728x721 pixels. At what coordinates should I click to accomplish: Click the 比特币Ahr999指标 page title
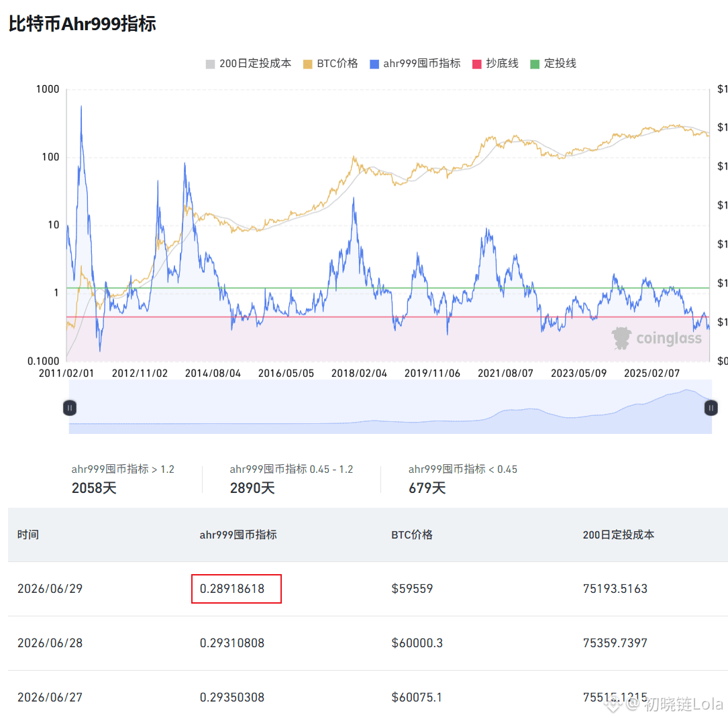point(82,23)
